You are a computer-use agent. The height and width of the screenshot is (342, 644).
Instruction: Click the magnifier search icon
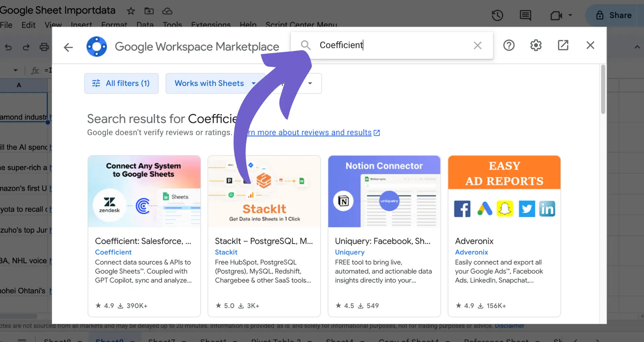click(305, 45)
